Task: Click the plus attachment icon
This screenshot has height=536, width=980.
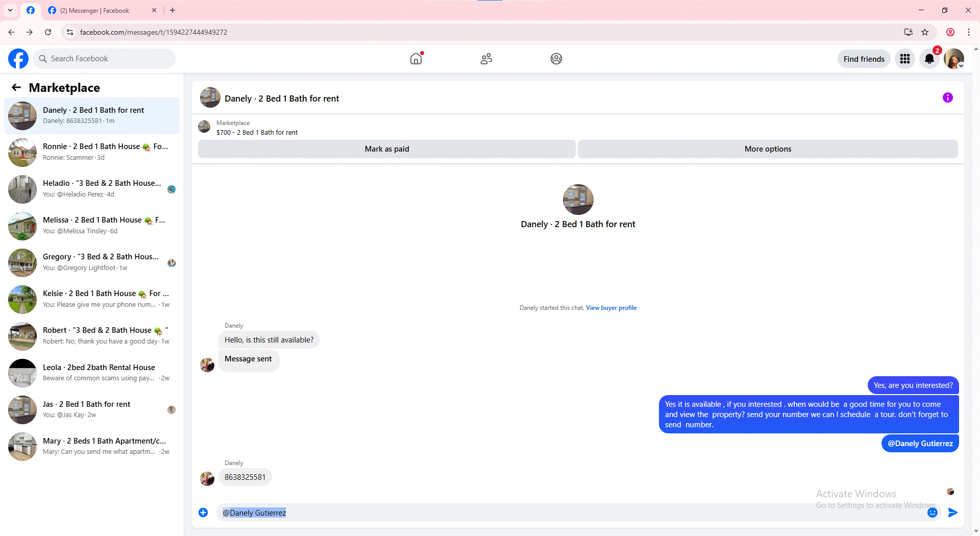Action: [x=203, y=513]
